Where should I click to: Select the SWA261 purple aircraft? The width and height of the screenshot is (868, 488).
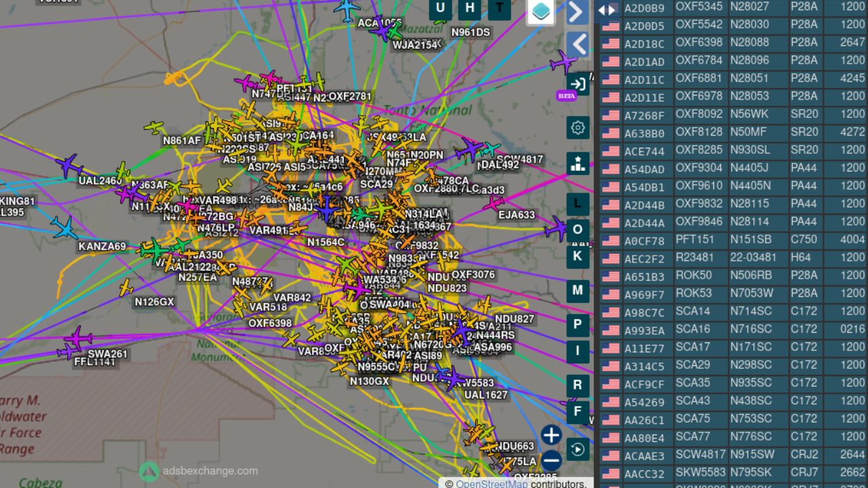[x=79, y=338]
